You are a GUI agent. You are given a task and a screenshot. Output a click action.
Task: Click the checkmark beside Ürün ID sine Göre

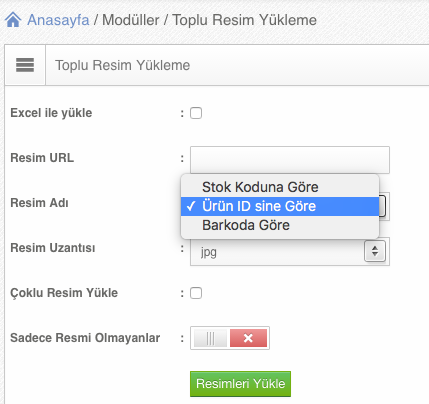click(x=191, y=206)
